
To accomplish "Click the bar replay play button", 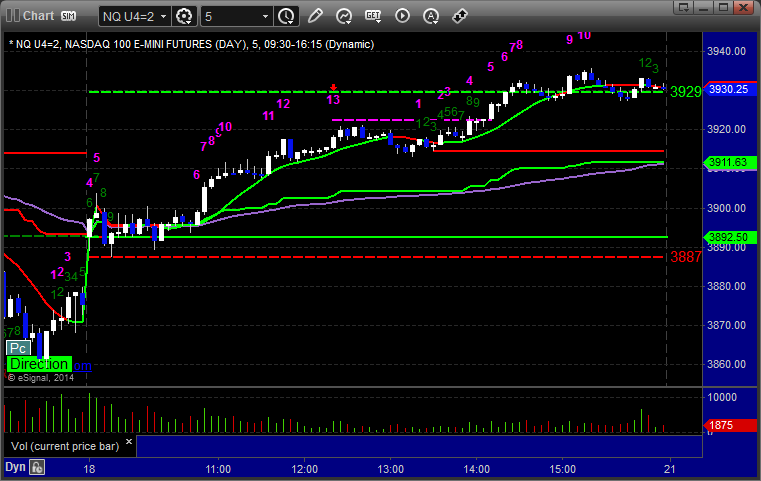I will pyautogui.click(x=402, y=16).
